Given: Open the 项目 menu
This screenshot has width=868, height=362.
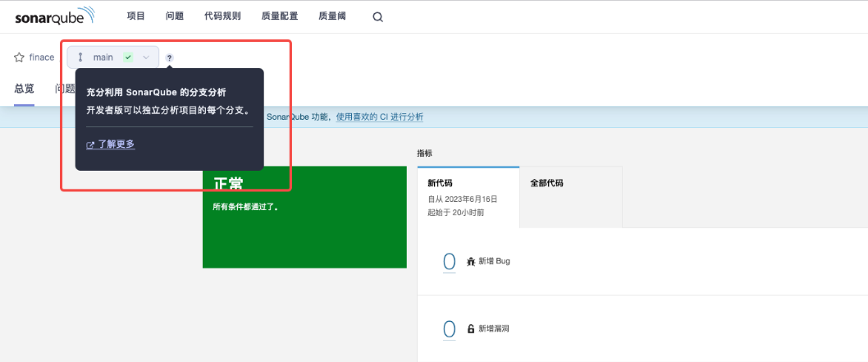Looking at the screenshot, I should pyautogui.click(x=135, y=16).
